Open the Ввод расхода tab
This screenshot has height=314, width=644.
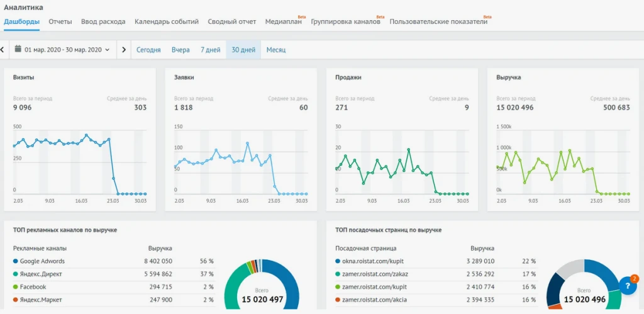(x=103, y=21)
